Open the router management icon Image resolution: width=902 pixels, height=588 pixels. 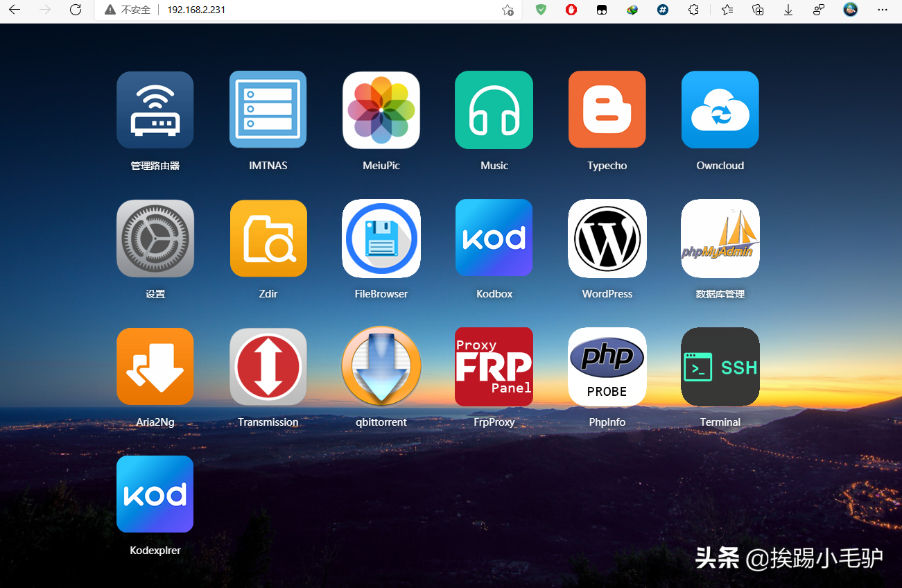click(155, 110)
